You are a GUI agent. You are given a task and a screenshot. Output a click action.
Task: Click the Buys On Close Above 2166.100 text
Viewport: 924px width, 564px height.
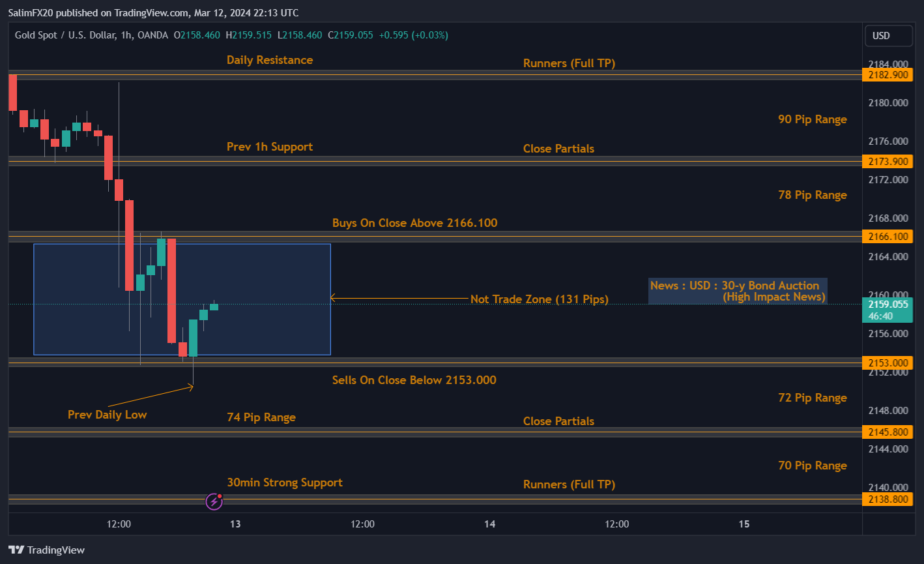tap(414, 223)
